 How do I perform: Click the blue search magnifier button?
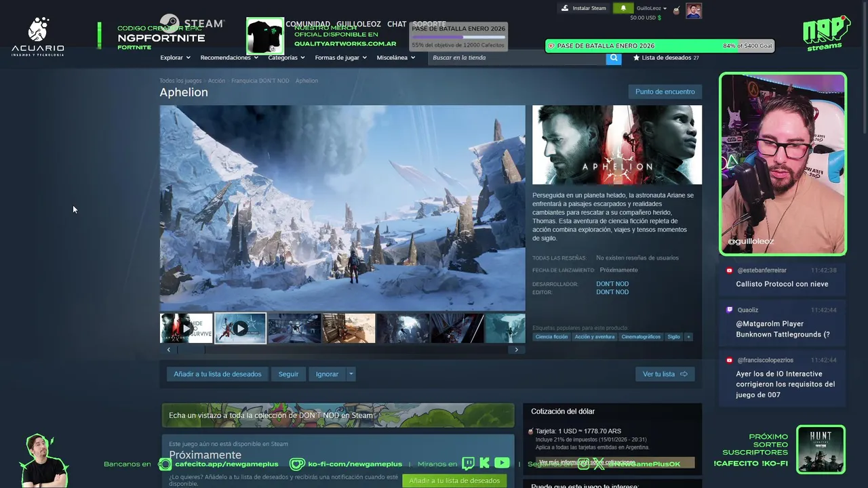pyautogui.click(x=614, y=58)
